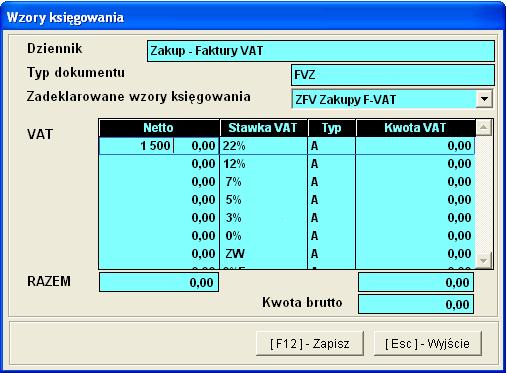Click the VAT table scrollbar down arrow
507x373 pixels.
[484, 260]
